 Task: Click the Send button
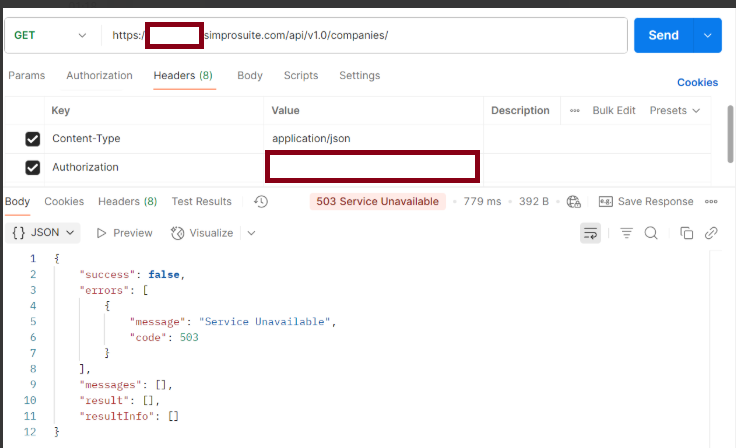click(x=663, y=35)
